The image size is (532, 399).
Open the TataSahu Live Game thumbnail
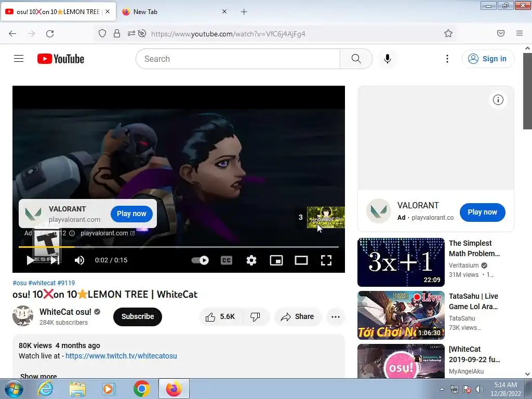[x=401, y=315]
